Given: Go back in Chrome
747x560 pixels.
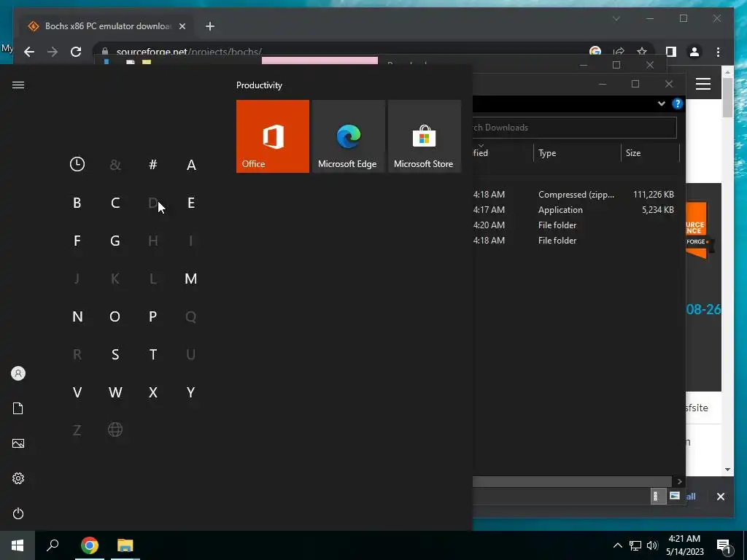Looking at the screenshot, I should coord(29,52).
